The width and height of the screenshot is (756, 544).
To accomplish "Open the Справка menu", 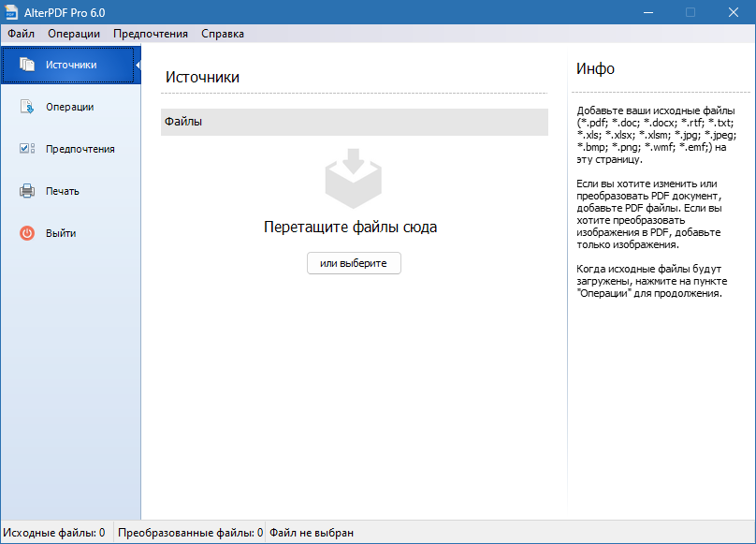I will click(x=223, y=34).
